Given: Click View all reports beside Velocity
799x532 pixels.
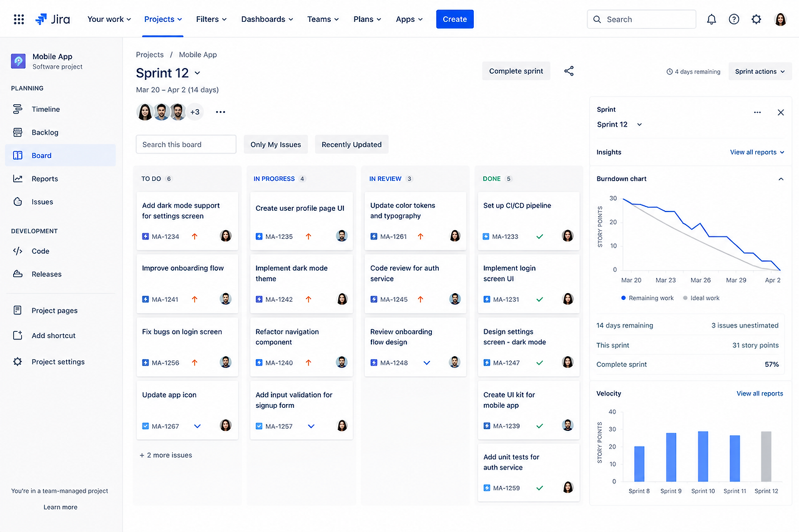Looking at the screenshot, I should click(x=760, y=394).
